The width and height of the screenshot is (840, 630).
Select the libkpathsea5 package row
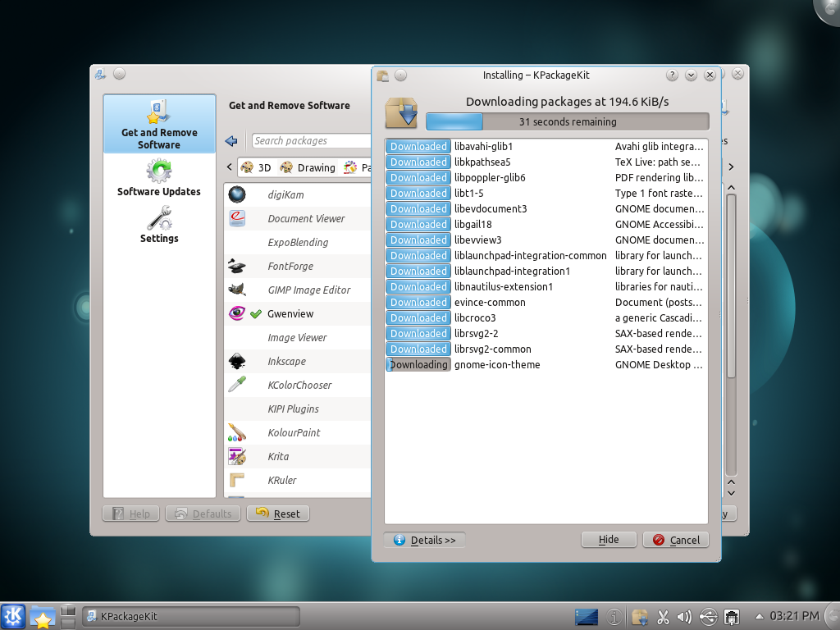(x=546, y=162)
